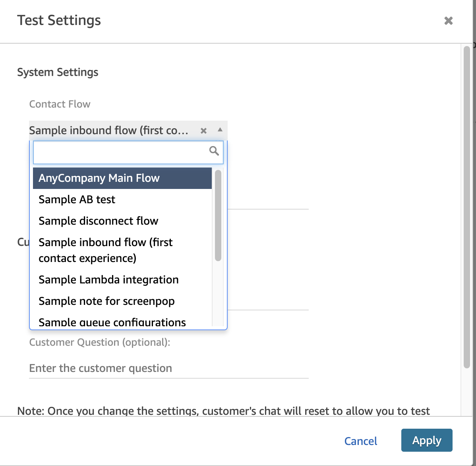Click the dropdown list scrollbar
Viewport: 476px width, 466px height.
pos(218,215)
